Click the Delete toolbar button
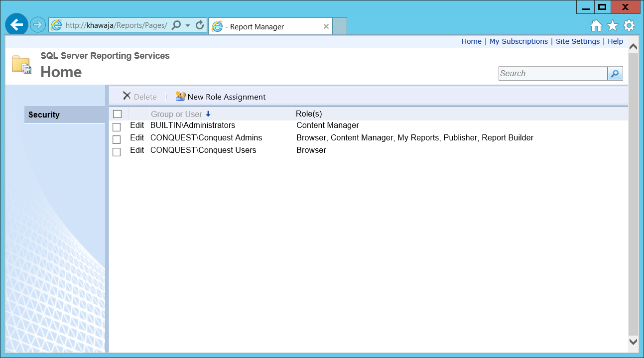The height and width of the screenshot is (358, 644). pyautogui.click(x=139, y=97)
